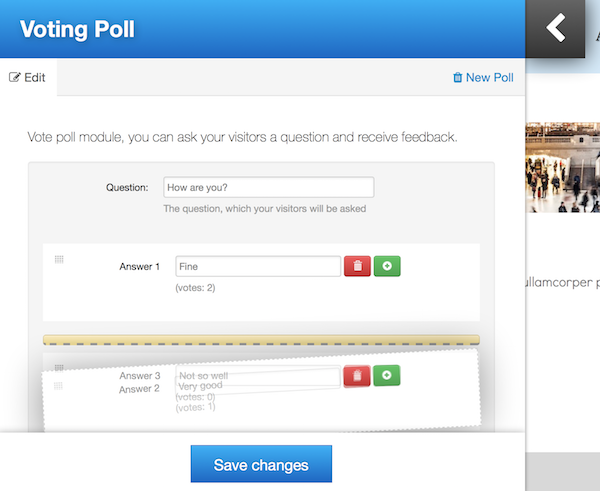Image resolution: width=600 pixels, height=491 pixels.
Task: Click the pencil icon on the Edit tab
Action: [15, 77]
